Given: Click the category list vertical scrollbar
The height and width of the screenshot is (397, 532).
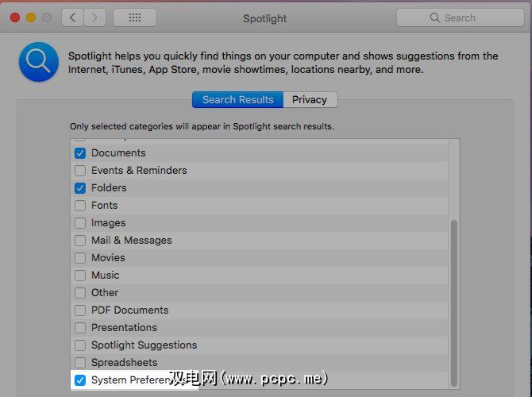Looking at the screenshot, I should coord(453,303).
